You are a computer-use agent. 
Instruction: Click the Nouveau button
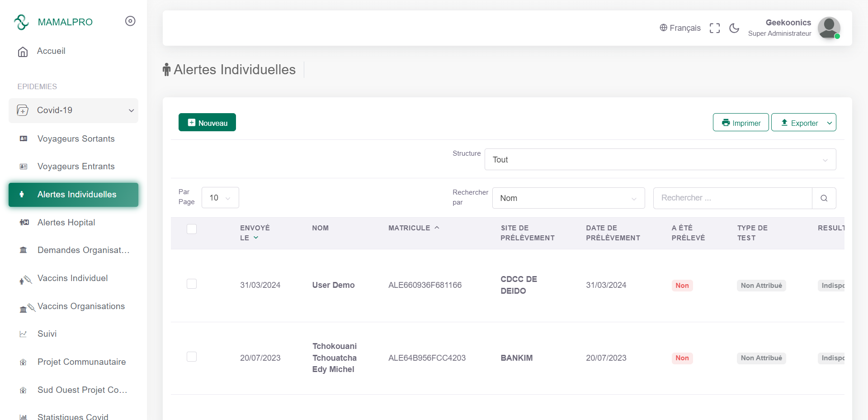pos(207,123)
